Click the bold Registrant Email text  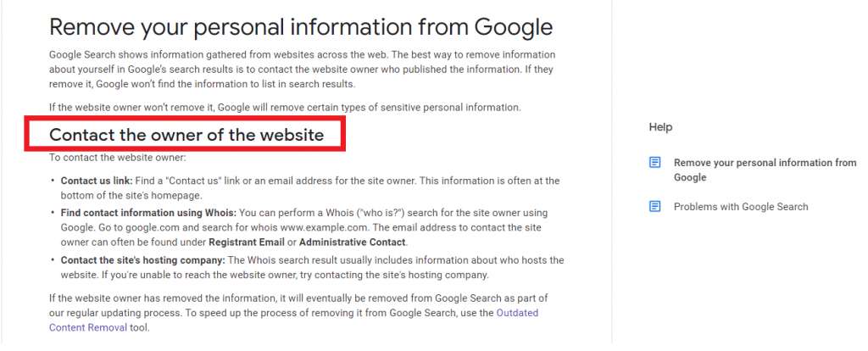(247, 242)
